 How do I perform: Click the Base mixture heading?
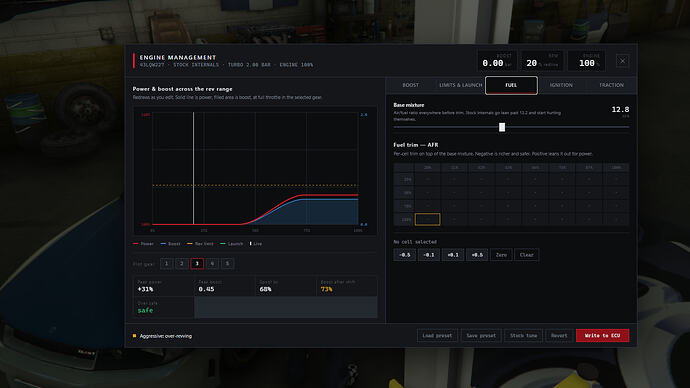(409, 105)
